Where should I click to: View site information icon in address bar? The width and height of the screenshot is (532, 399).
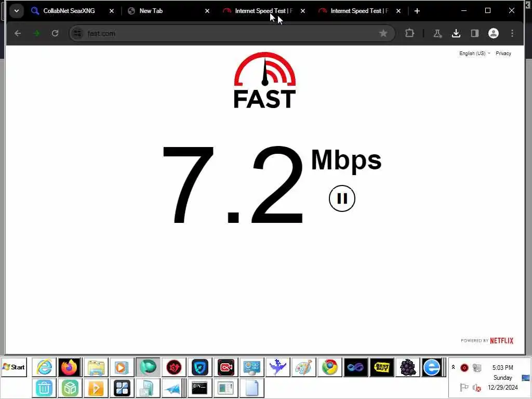tap(78, 33)
